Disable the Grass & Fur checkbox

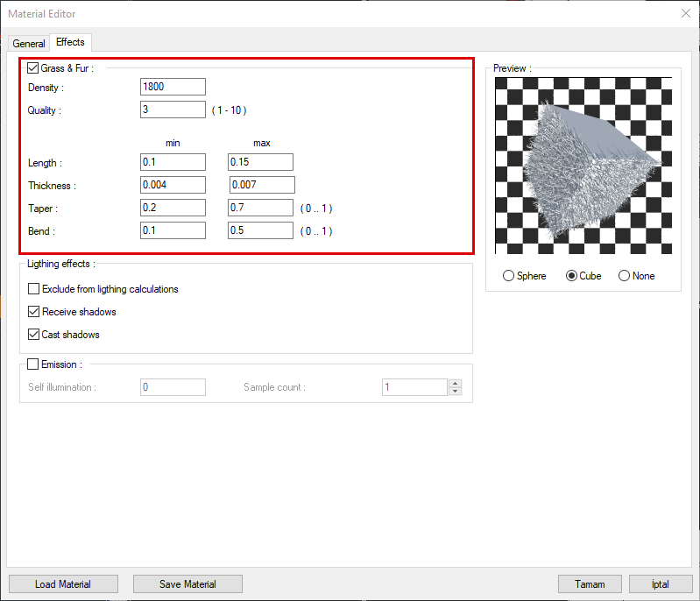tap(33, 67)
